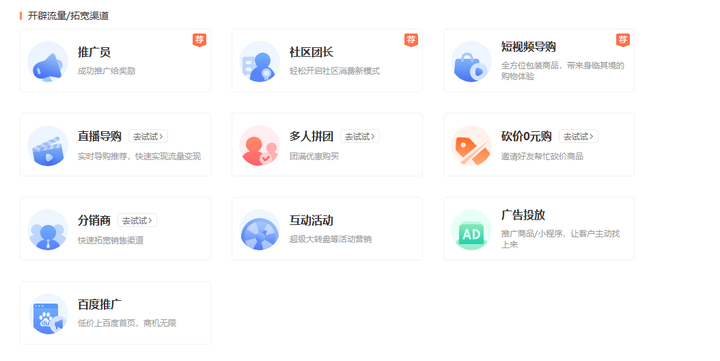
Task: Open the 多人拼团 group icon
Action: point(259,146)
